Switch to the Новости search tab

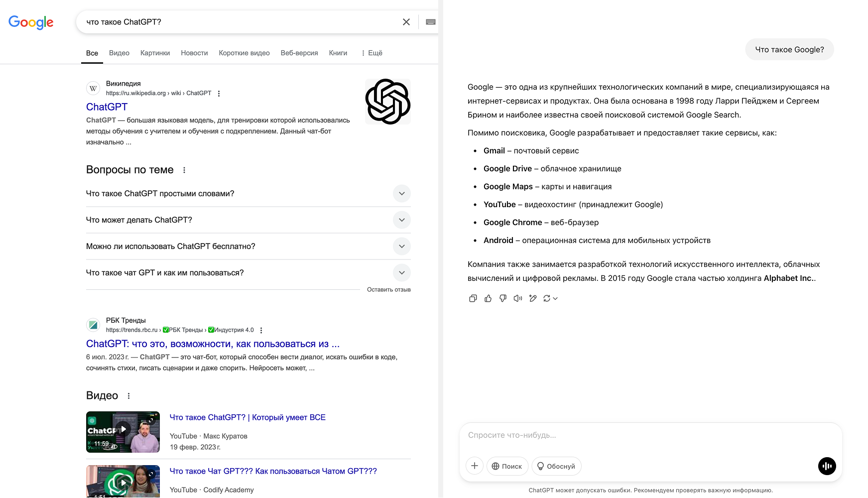tap(194, 53)
